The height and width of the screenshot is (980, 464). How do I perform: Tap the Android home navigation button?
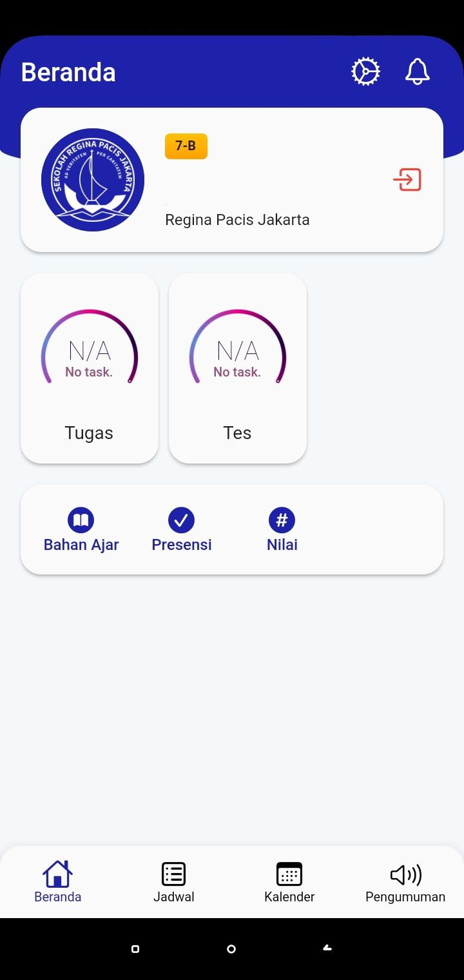pos(231,949)
